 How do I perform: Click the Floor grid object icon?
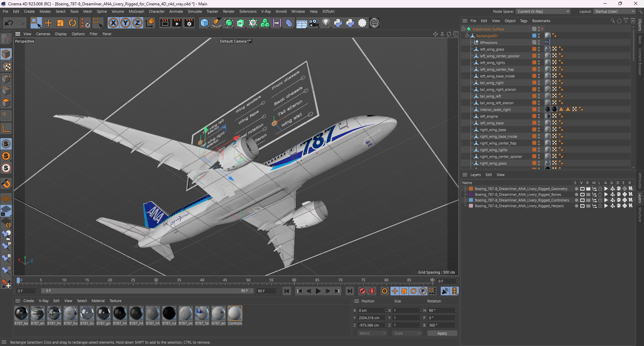[302, 23]
